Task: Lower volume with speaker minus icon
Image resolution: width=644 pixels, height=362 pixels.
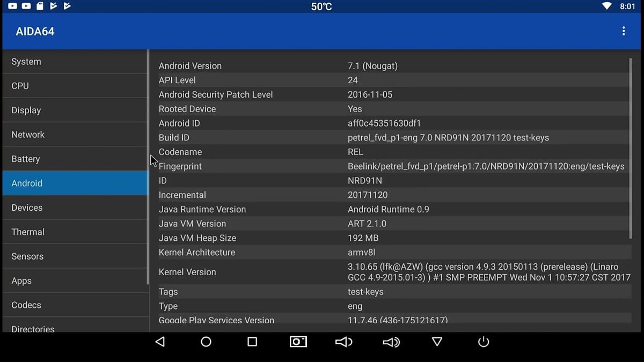Action: [344, 342]
